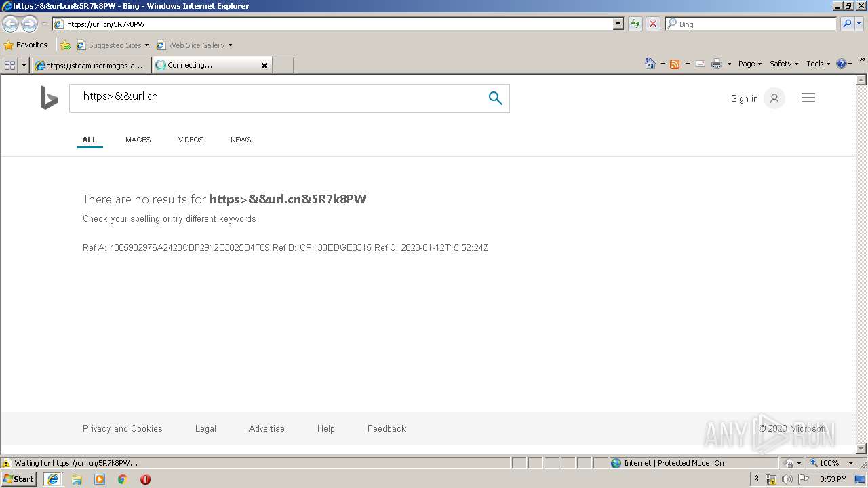
Task: Open the Help footer link
Action: tap(326, 428)
